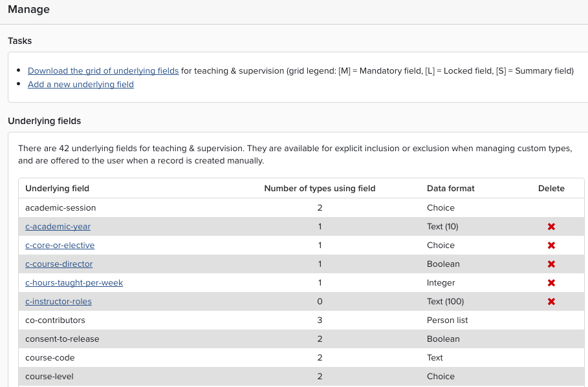Open the c-instructor-roles field link
This screenshot has width=588, height=387.
(58, 302)
